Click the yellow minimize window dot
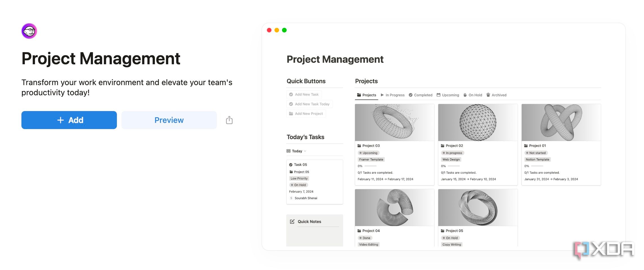This screenshot has height=270, width=644. 277,30
